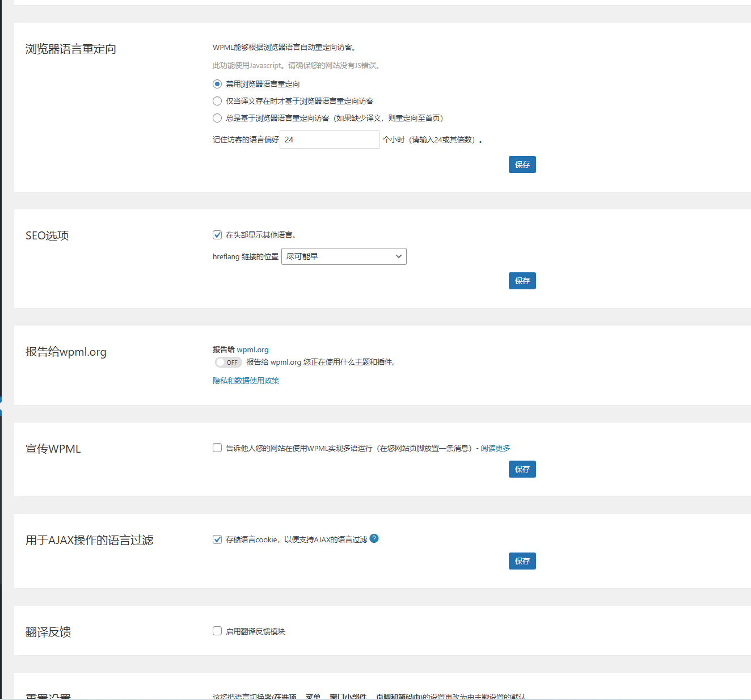The image size is (751, 700).
Task: Click the help question-mark icon beside AJAX语言过滤
Action: click(374, 538)
